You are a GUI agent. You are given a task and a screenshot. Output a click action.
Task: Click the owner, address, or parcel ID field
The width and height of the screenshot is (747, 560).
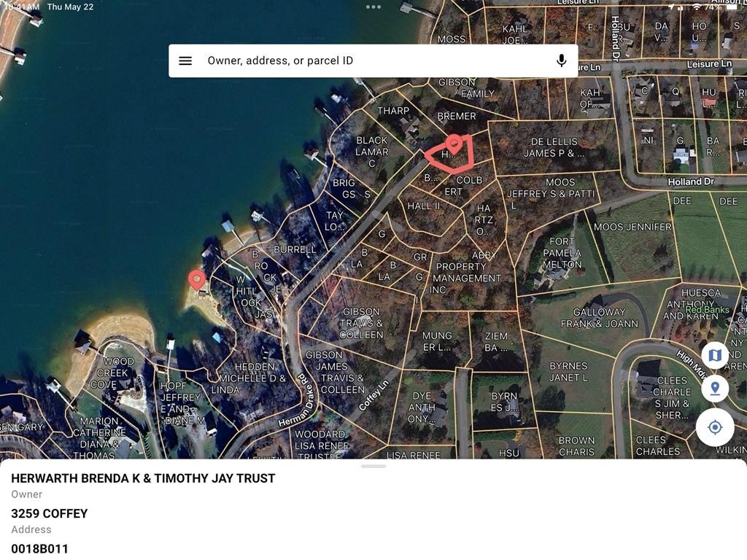click(x=372, y=61)
